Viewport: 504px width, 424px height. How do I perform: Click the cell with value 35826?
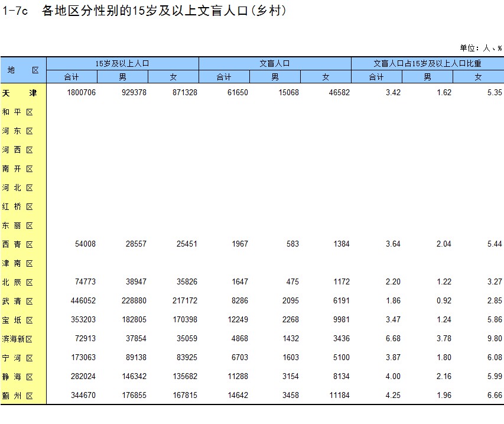[187, 282]
